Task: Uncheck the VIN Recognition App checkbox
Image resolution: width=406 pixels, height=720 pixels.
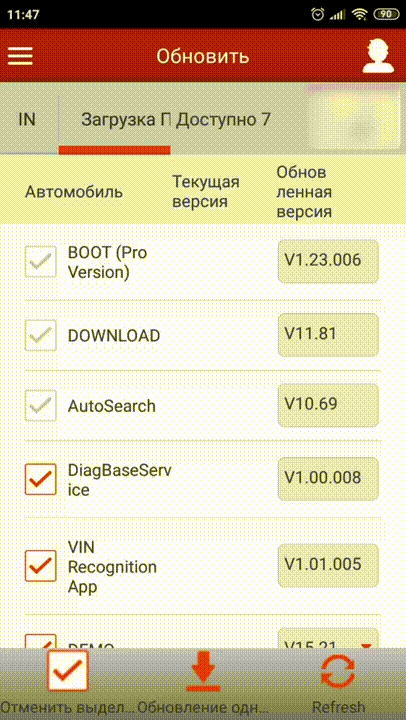Action: pyautogui.click(x=40, y=566)
